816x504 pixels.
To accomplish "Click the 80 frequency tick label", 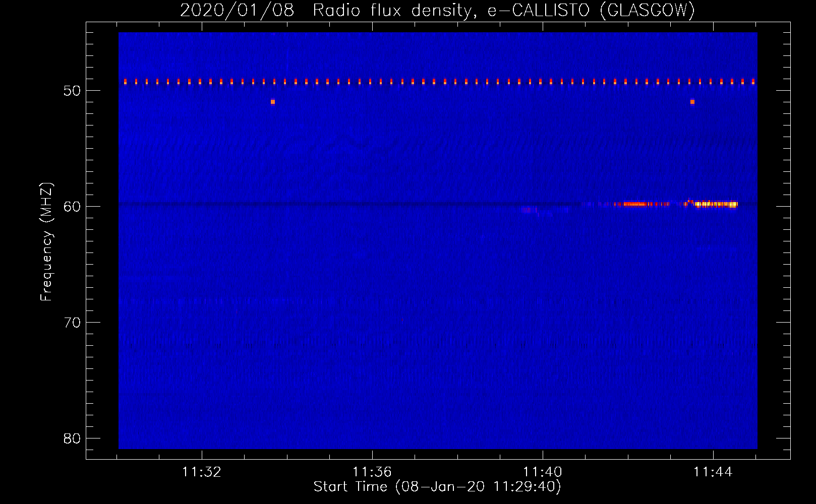I will [72, 438].
